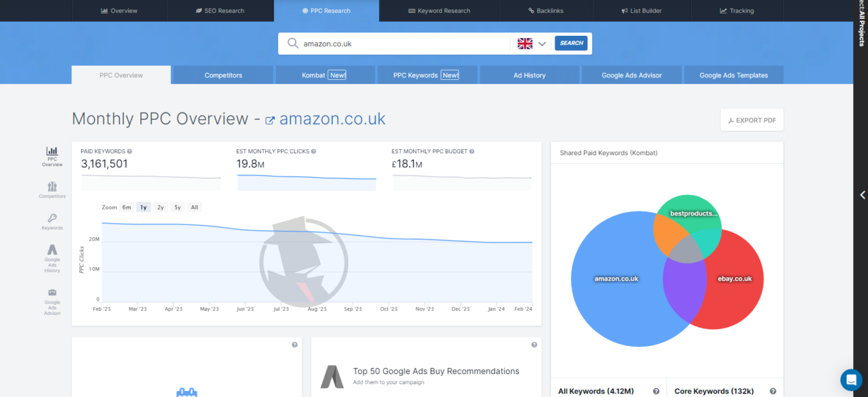This screenshot has width=868, height=397.
Task: Click the help icon next to Core Keywords
Action: (x=772, y=391)
